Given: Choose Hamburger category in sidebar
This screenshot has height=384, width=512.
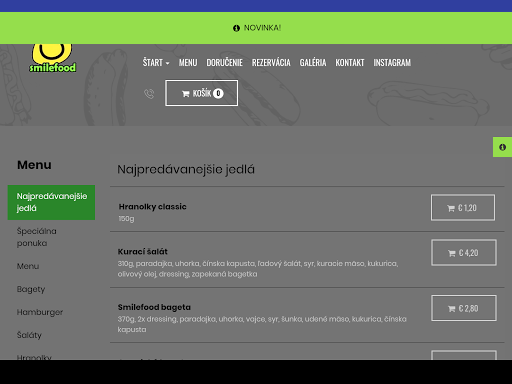Looking at the screenshot, I should click(40, 312).
